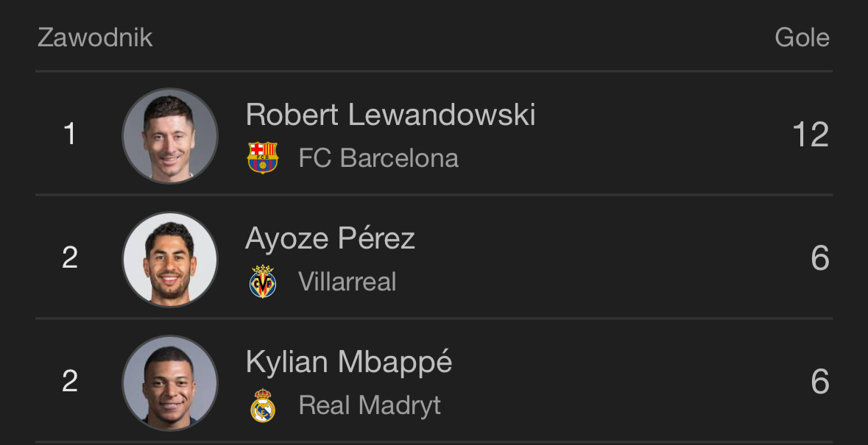The height and width of the screenshot is (445, 868).
Task: Sort by the Gole column header
Action: point(802,38)
